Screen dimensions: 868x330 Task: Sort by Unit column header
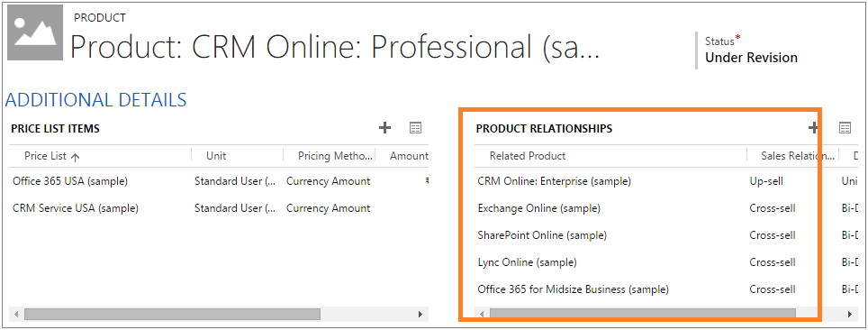216,156
